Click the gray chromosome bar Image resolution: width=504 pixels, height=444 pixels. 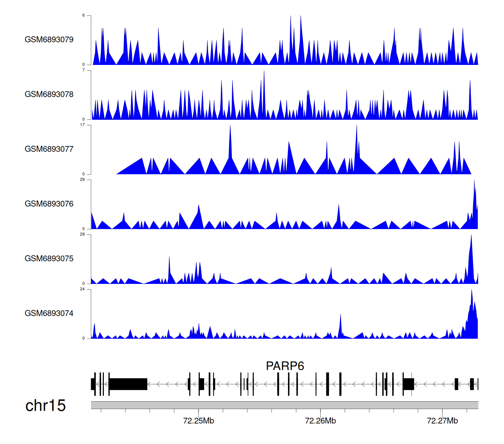pos(284,405)
